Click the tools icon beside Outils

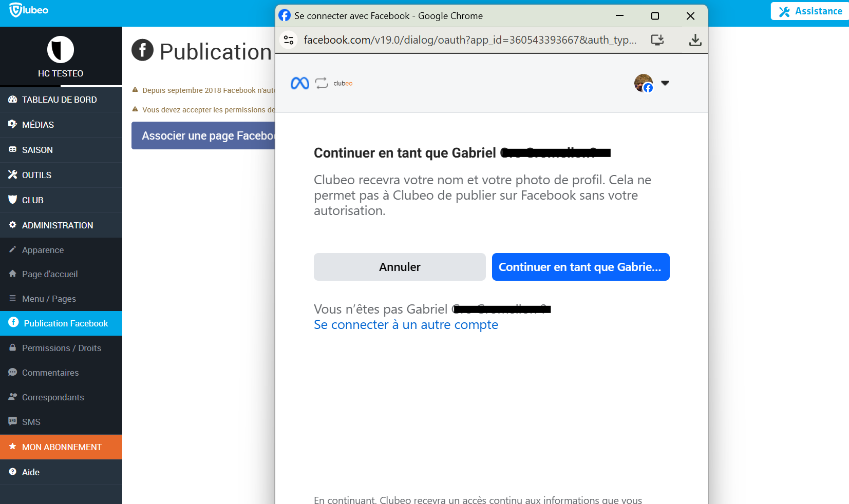(13, 175)
